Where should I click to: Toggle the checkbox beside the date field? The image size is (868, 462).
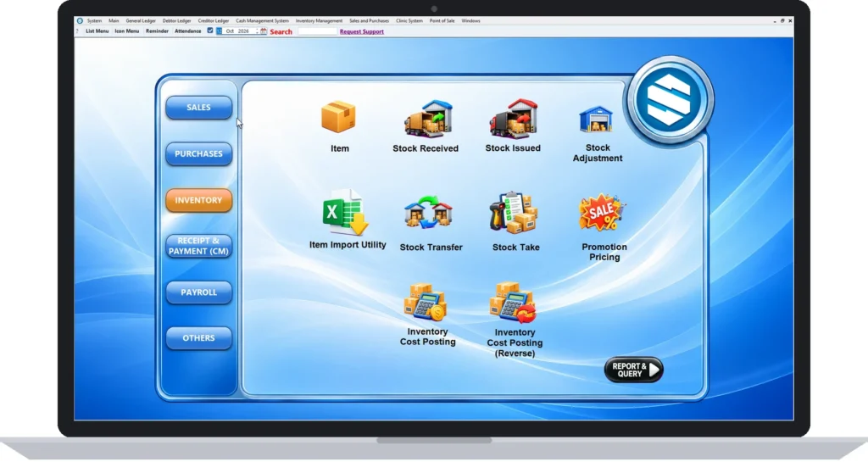(x=210, y=31)
